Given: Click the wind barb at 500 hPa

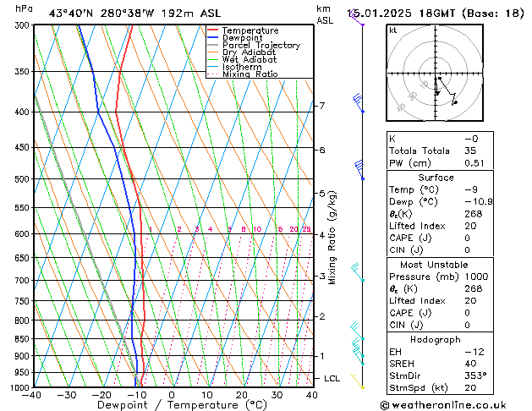Looking at the screenshot, I should 359,169.
